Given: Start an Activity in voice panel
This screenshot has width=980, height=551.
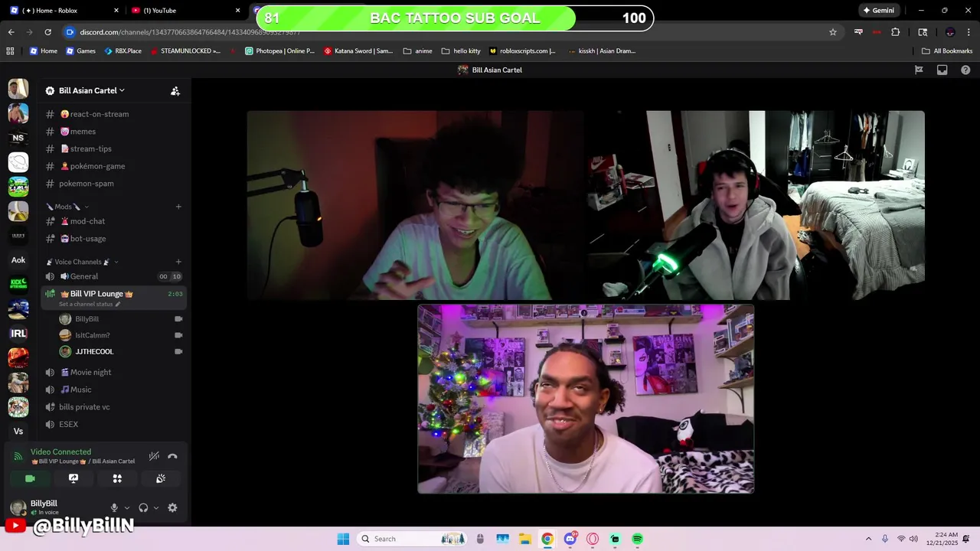Looking at the screenshot, I should click(117, 478).
